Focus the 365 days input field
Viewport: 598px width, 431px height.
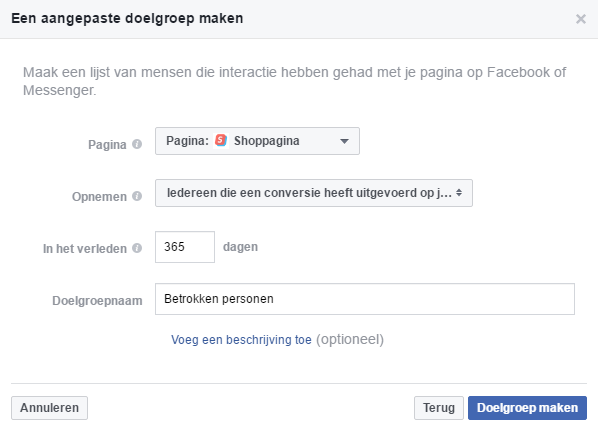click(x=185, y=247)
